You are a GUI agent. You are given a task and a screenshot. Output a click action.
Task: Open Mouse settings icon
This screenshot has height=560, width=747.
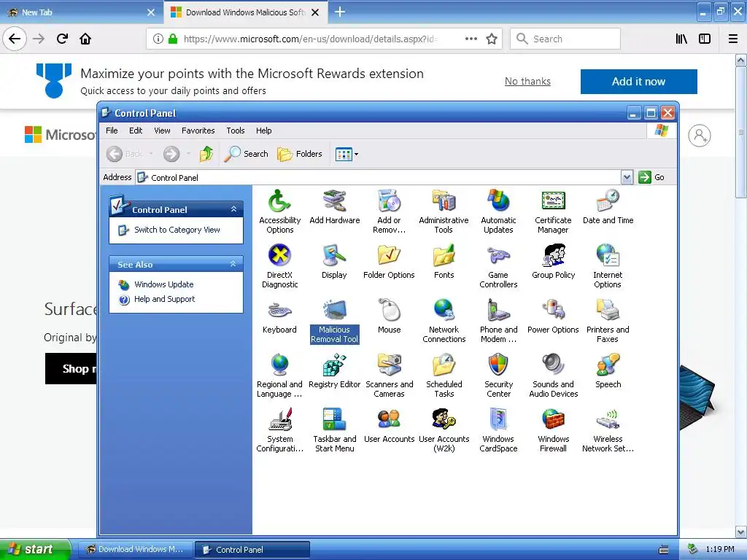[390, 316]
